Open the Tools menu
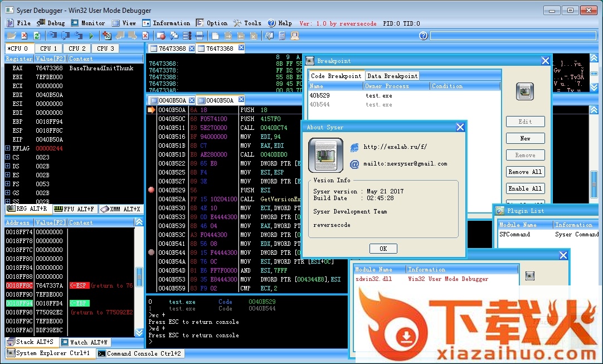 pos(247,23)
